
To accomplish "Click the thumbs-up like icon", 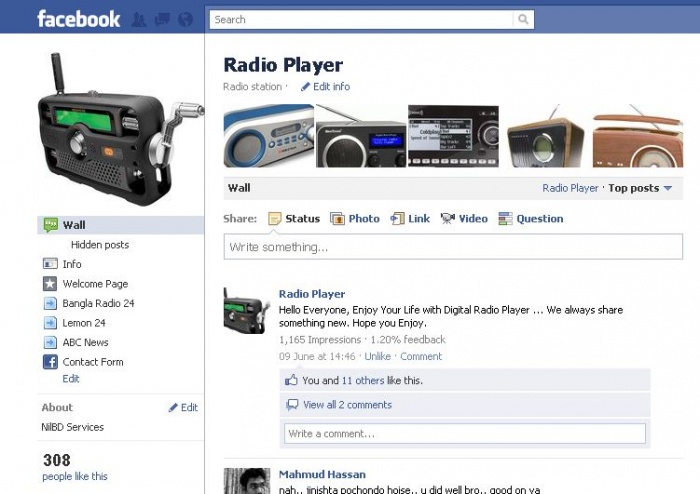I will point(291,380).
